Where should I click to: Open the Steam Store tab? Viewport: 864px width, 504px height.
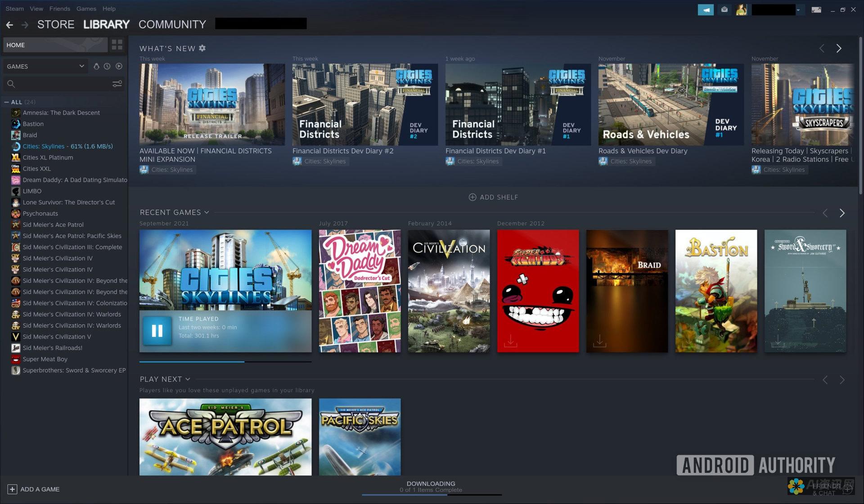point(55,24)
